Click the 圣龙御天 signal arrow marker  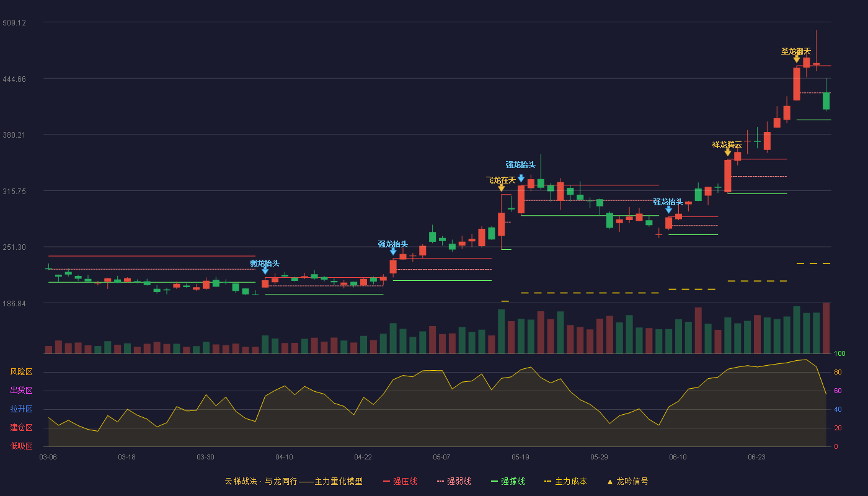point(797,59)
